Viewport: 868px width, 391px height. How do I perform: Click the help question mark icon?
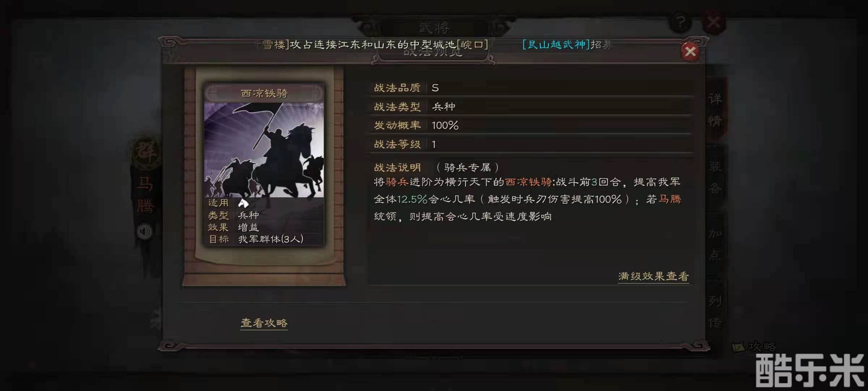click(x=681, y=23)
